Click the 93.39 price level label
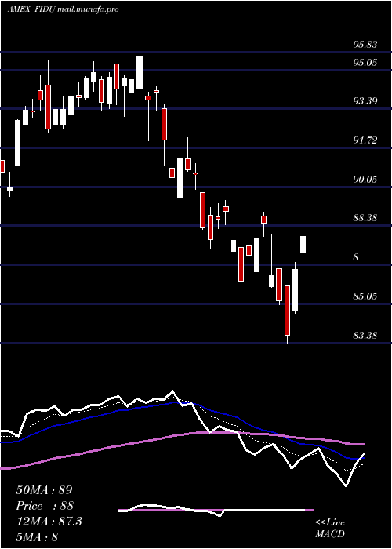 (365, 101)
